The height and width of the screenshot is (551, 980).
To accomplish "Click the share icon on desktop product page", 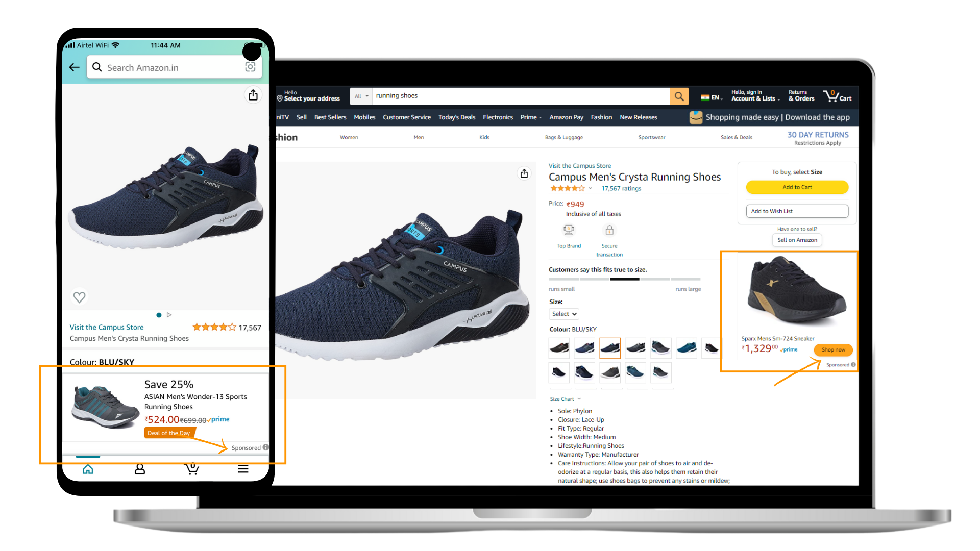I will 524,173.
